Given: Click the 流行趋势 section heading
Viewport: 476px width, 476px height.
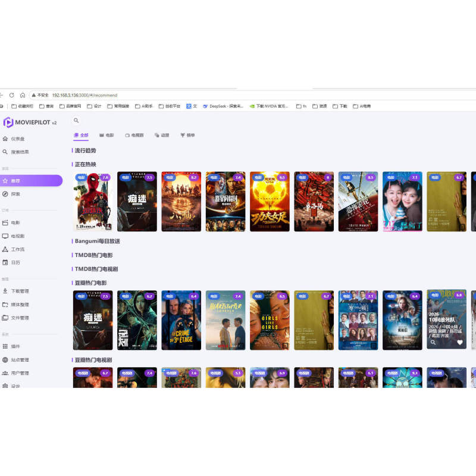Looking at the screenshot, I should coord(85,151).
